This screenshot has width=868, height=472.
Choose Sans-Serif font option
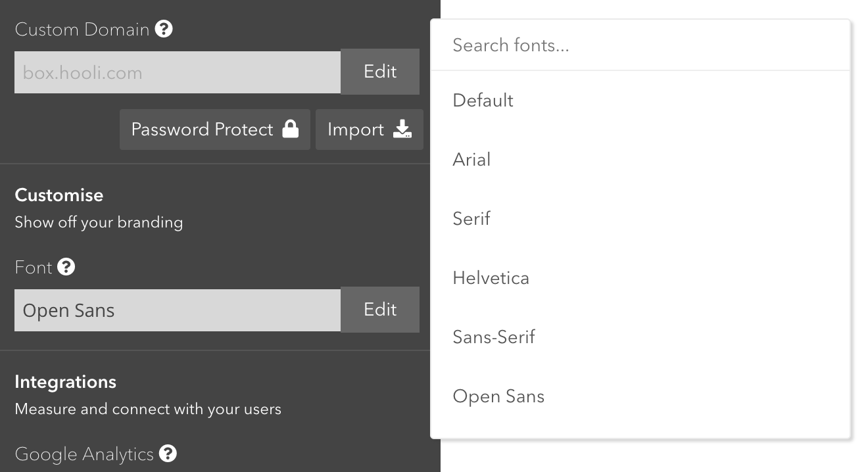pyautogui.click(x=494, y=337)
